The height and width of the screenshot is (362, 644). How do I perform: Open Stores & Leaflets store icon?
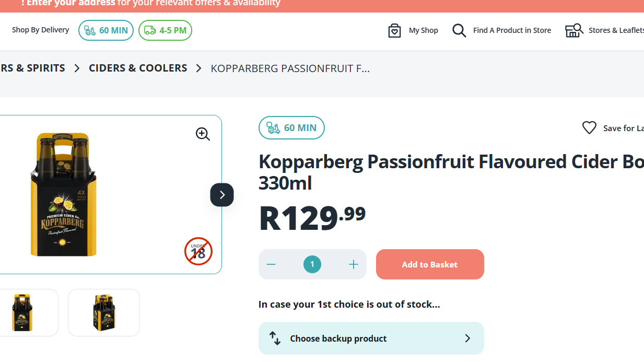point(573,30)
